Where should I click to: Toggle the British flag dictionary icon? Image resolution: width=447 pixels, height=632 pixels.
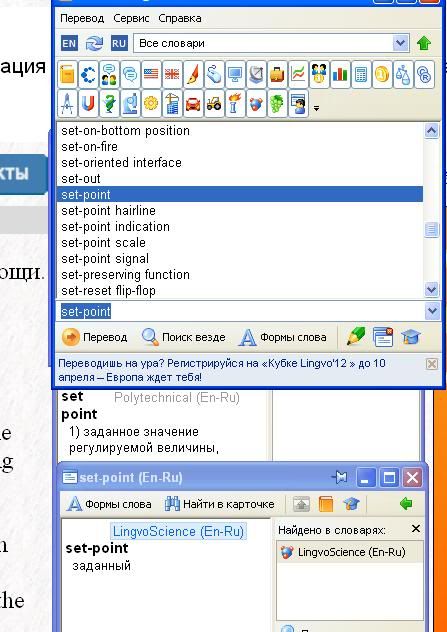pyautogui.click(x=172, y=75)
